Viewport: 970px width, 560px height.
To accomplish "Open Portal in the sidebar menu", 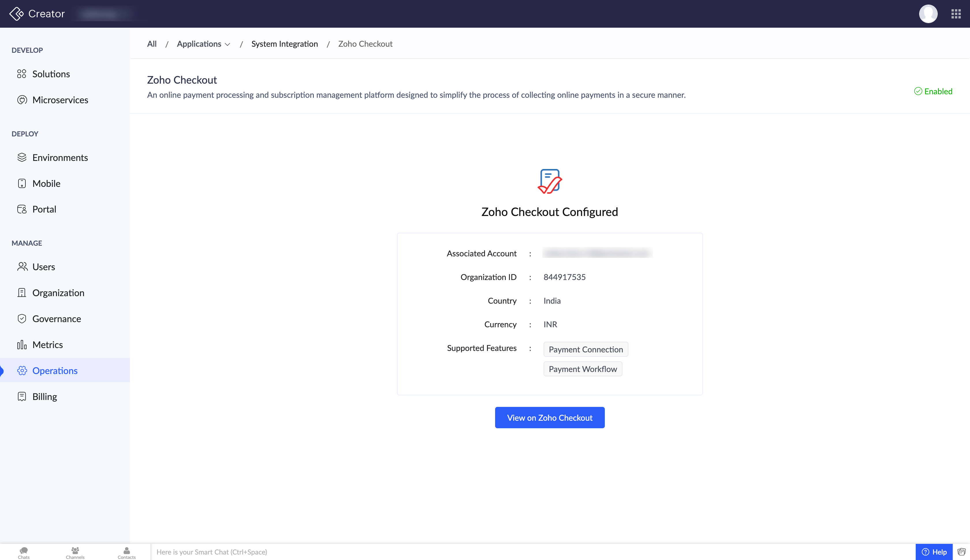I will click(44, 209).
